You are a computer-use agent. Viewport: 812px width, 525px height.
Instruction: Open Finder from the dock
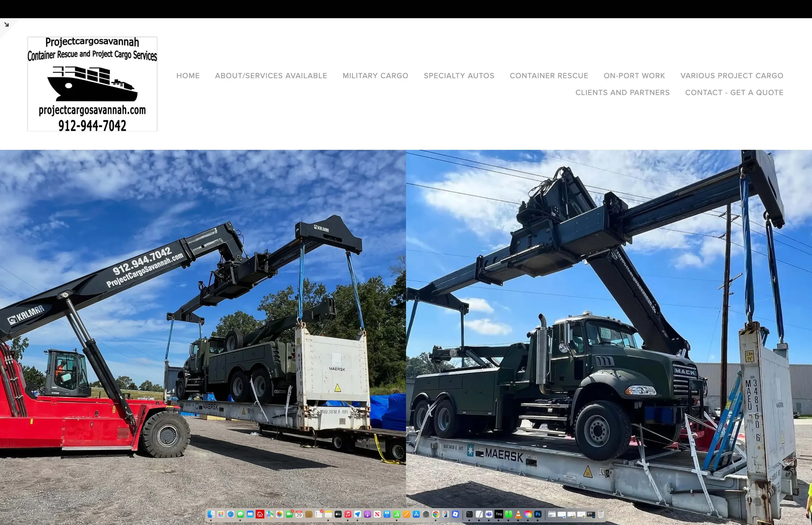tap(211, 514)
